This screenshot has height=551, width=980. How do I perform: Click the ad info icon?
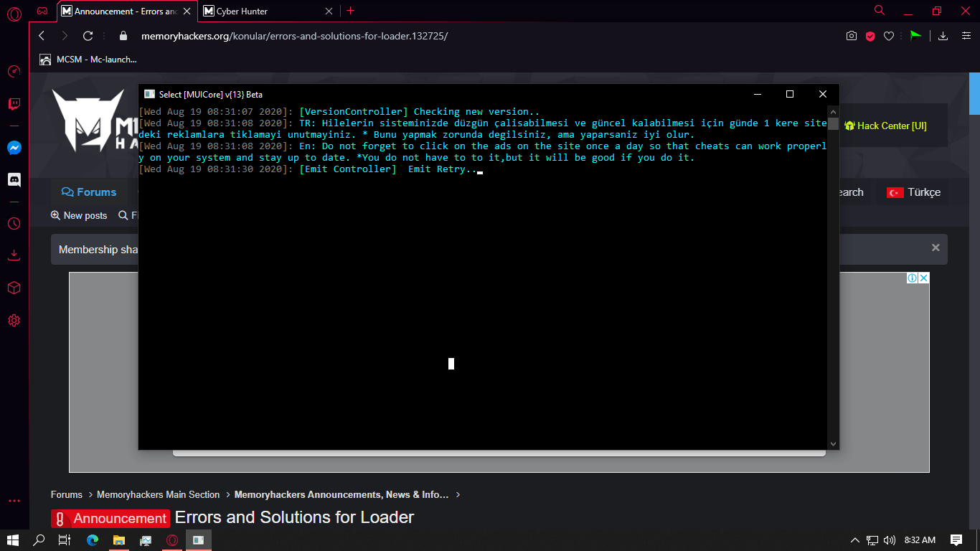pyautogui.click(x=912, y=278)
